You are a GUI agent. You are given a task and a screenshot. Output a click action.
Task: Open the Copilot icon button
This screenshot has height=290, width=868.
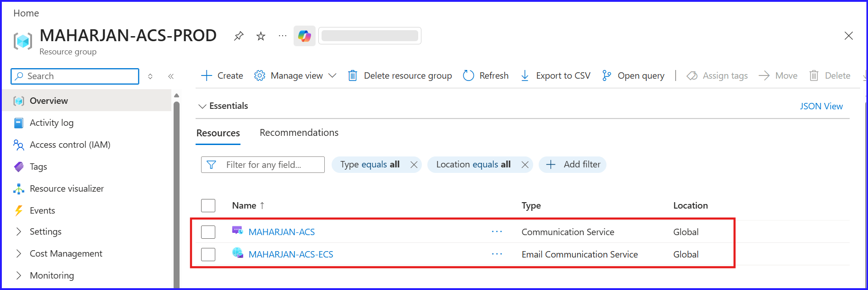click(305, 36)
